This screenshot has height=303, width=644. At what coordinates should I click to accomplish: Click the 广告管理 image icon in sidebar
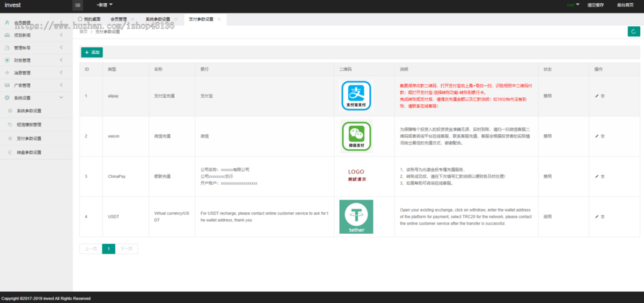7,85
